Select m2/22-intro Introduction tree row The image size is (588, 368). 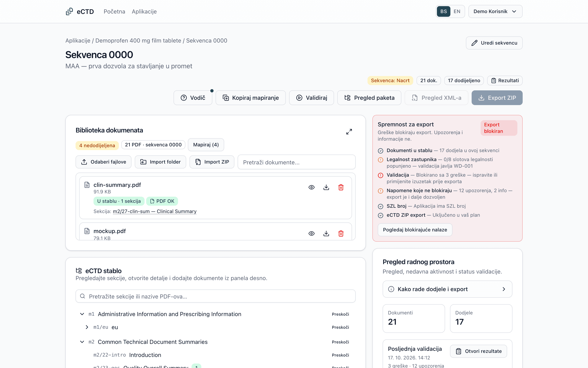216,355
